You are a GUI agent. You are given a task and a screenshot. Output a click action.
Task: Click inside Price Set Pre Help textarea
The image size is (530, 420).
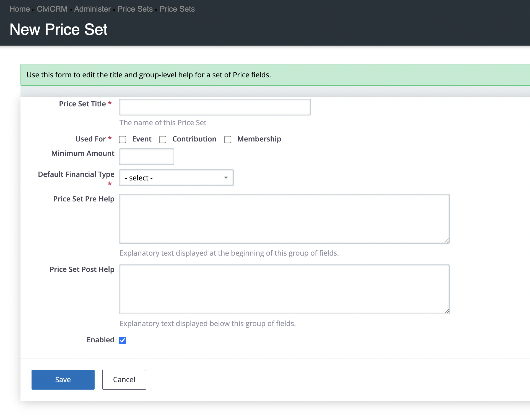point(284,219)
